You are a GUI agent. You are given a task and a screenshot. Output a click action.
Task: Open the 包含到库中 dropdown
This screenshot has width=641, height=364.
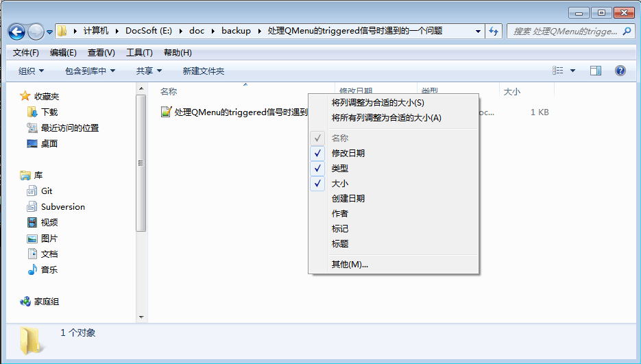tap(90, 71)
